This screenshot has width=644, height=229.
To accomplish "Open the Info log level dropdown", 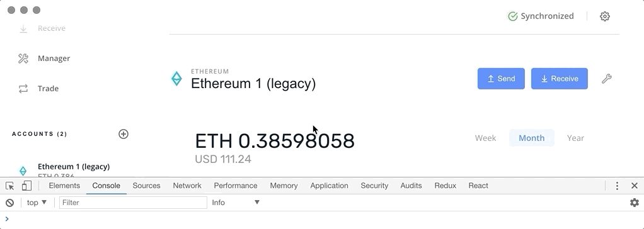I will pyautogui.click(x=236, y=203).
